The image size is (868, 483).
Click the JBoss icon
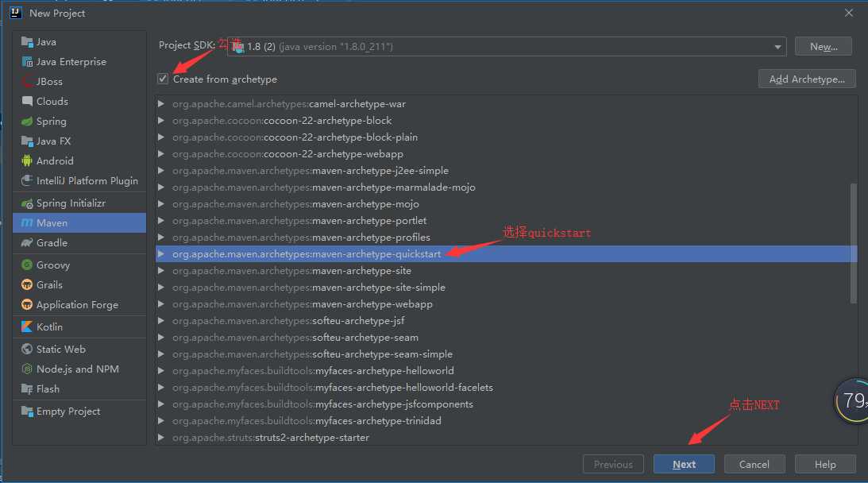26,81
